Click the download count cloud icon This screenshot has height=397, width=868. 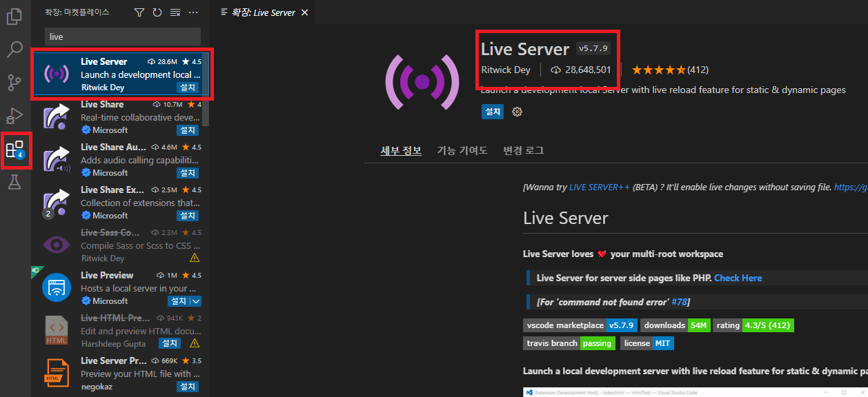coord(556,70)
